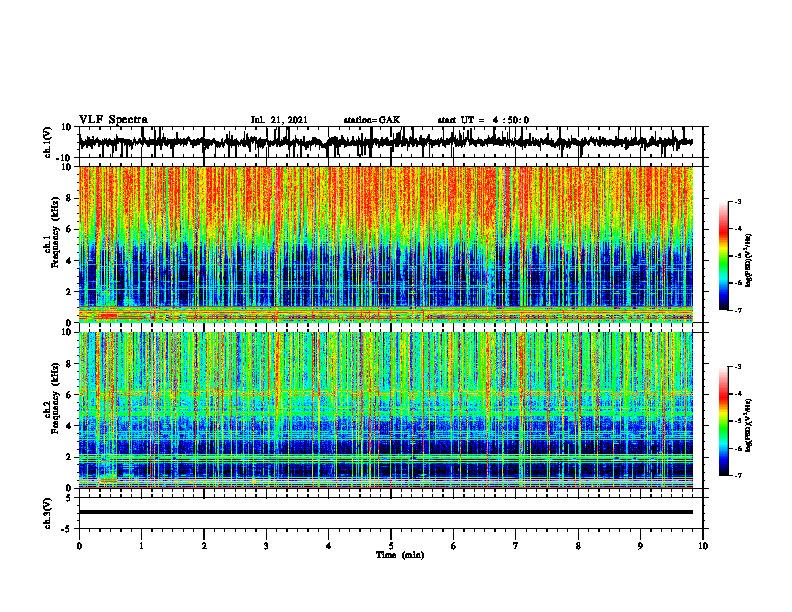The height and width of the screenshot is (612, 792).
Task: Click the '-5' tick on ch.3 voltage axis
Action: (x=68, y=529)
